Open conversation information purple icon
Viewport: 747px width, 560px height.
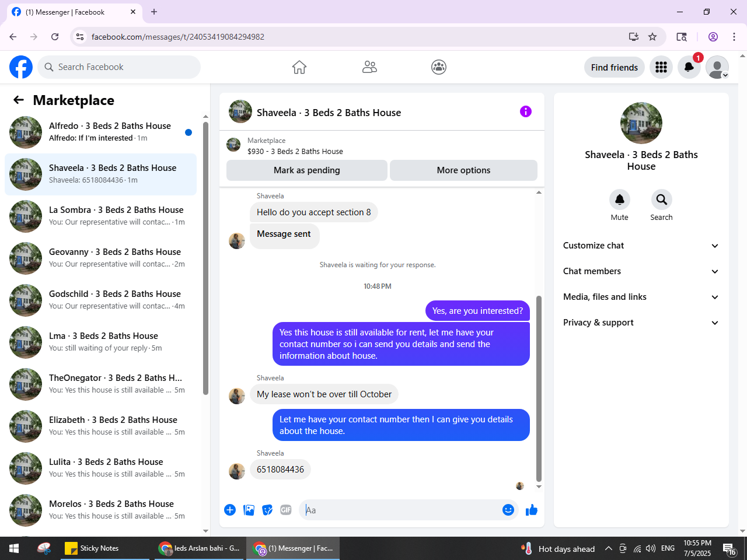click(x=526, y=111)
